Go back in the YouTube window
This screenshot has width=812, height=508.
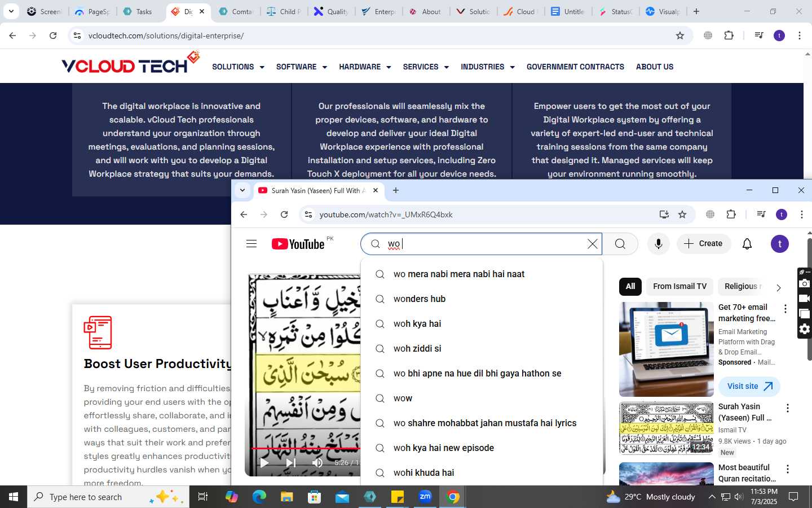[x=244, y=214]
